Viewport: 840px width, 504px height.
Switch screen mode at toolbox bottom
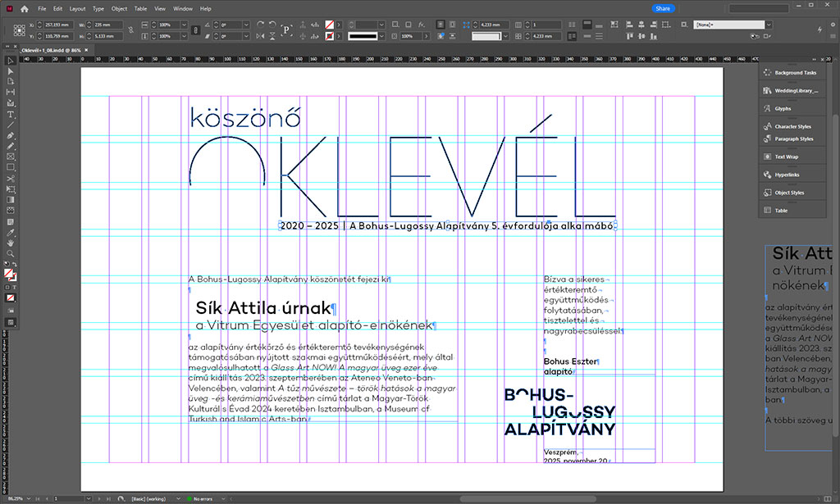(x=10, y=322)
